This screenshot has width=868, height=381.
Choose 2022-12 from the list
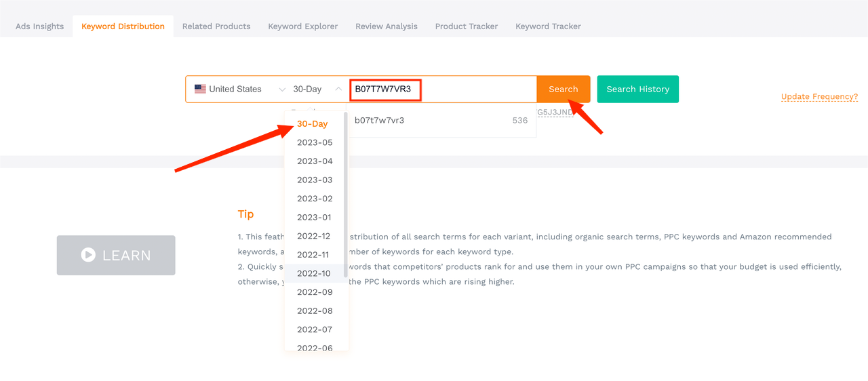click(315, 236)
